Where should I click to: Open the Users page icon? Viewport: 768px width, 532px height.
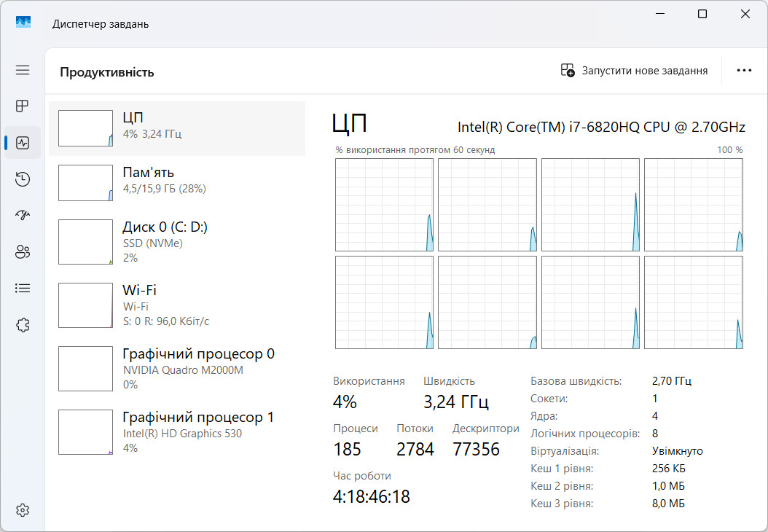(x=23, y=252)
